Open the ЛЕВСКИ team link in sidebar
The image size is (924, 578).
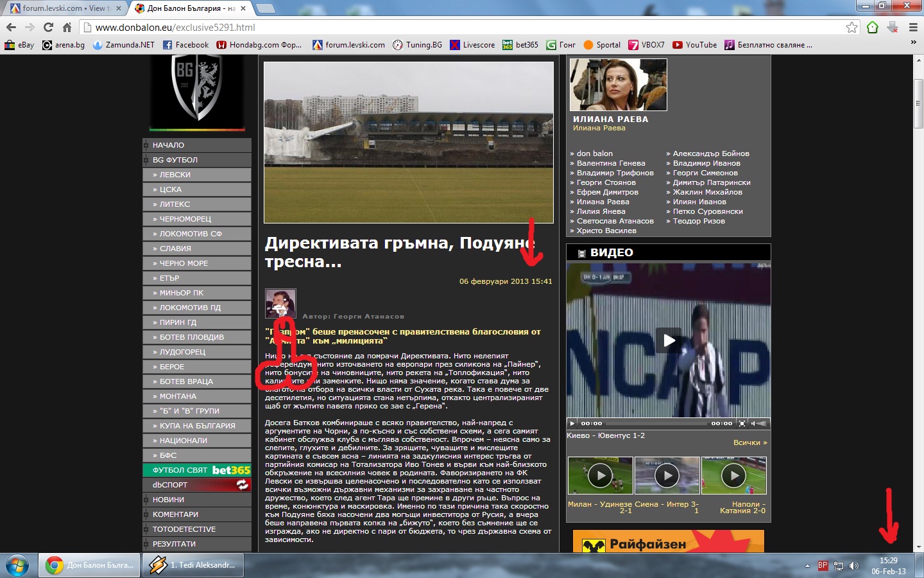[175, 175]
